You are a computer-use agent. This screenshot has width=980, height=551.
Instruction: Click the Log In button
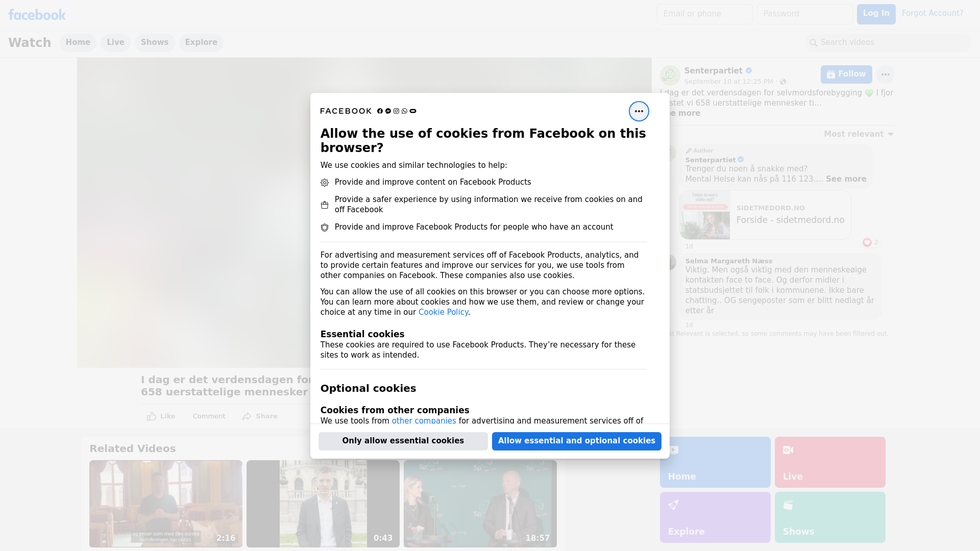[876, 14]
